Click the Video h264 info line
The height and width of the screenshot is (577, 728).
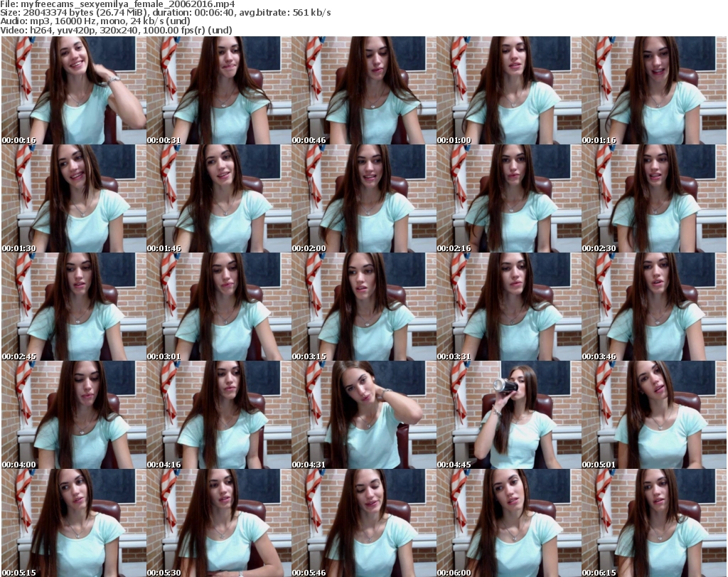pos(116,30)
